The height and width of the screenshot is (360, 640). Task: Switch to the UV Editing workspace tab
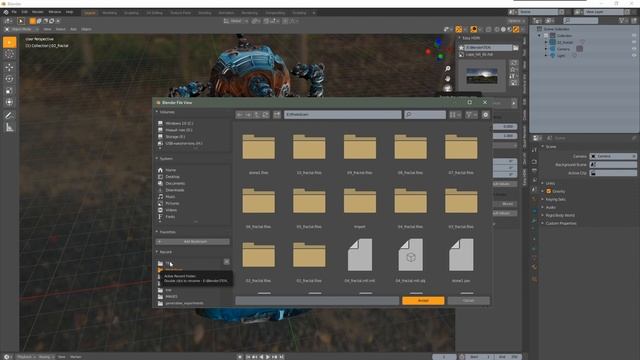155,13
